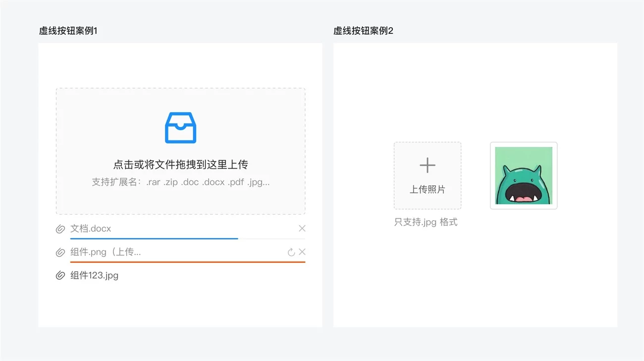
Task: Click the orange progress bar under 组件.png
Action: point(188,262)
